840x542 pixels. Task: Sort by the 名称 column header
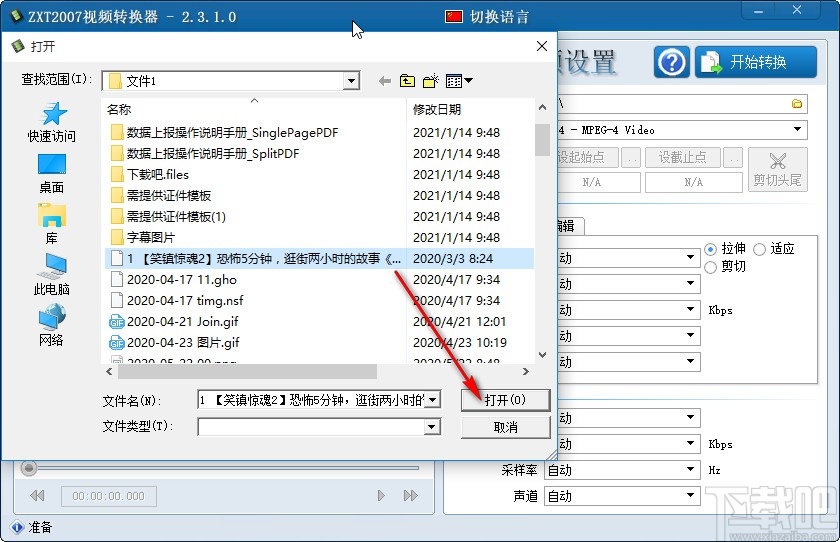point(119,109)
